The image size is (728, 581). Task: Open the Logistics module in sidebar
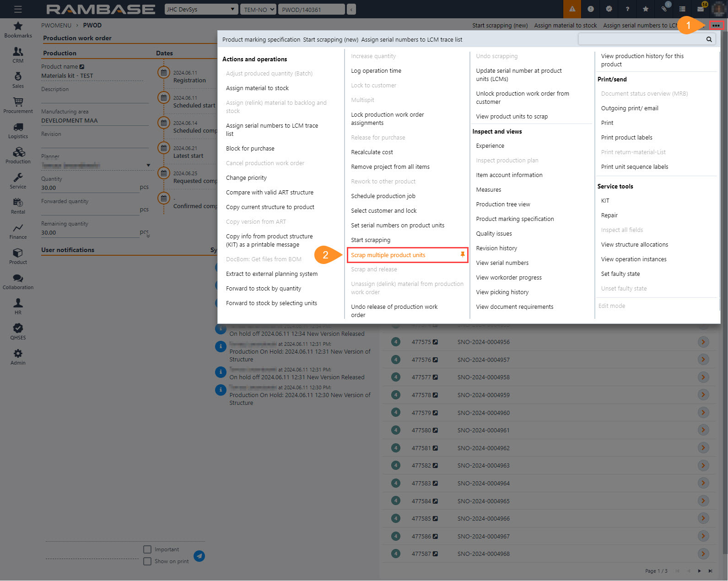[x=18, y=130]
